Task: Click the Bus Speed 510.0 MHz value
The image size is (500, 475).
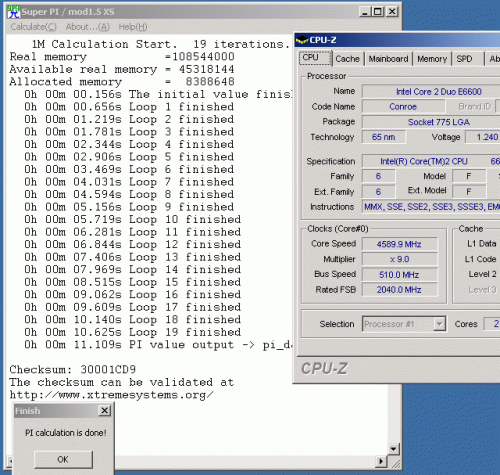Action: pyautogui.click(x=399, y=275)
